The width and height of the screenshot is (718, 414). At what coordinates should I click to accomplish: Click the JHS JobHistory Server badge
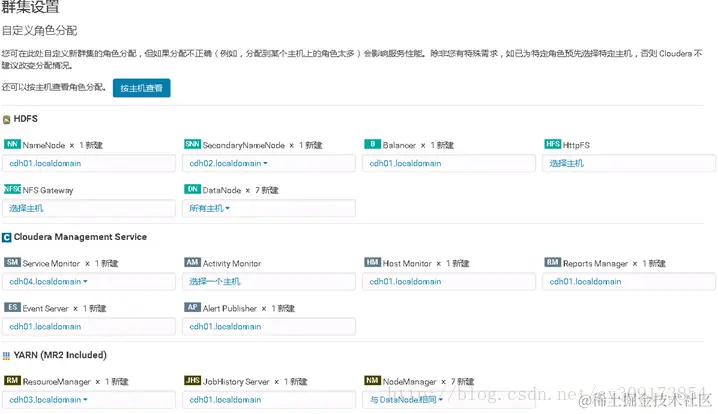(192, 381)
